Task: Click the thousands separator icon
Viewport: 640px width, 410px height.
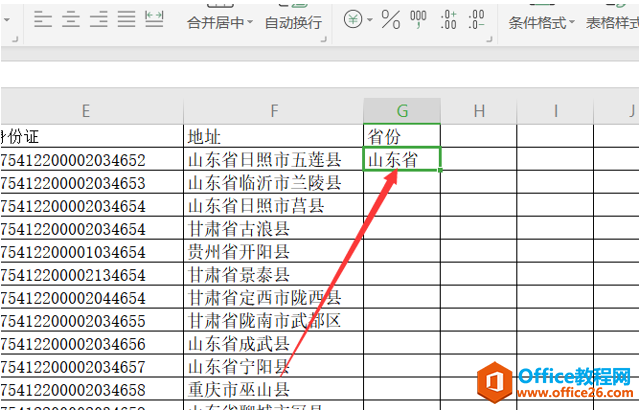Action: coord(419,19)
